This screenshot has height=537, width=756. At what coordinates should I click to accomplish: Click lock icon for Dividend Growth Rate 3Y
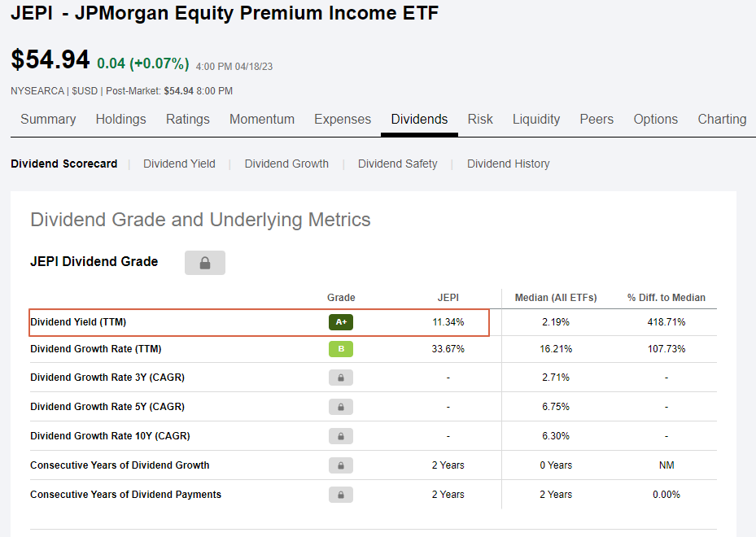pyautogui.click(x=341, y=378)
